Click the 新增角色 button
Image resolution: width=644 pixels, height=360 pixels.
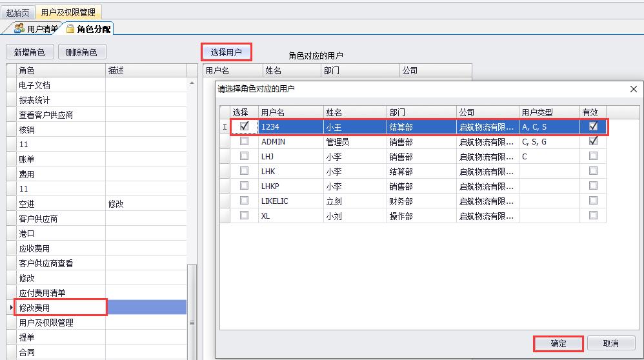(30, 52)
